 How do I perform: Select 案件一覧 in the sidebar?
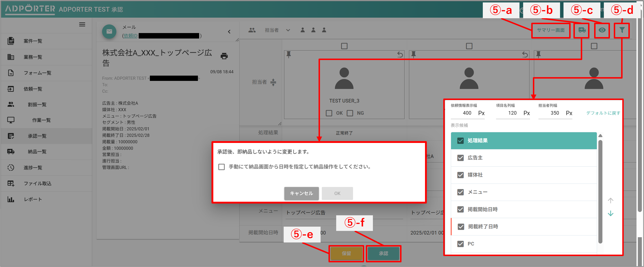pos(33,41)
